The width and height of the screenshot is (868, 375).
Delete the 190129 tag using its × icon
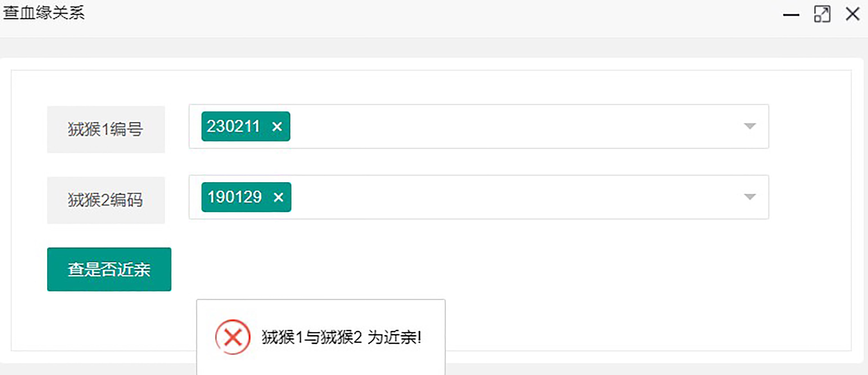click(278, 197)
